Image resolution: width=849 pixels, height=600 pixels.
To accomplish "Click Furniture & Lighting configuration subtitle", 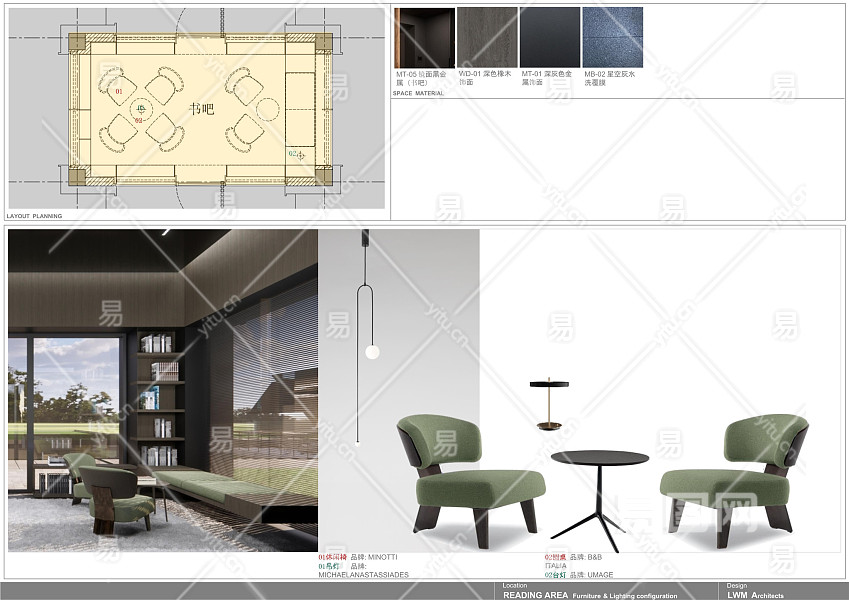I will pos(625,596).
